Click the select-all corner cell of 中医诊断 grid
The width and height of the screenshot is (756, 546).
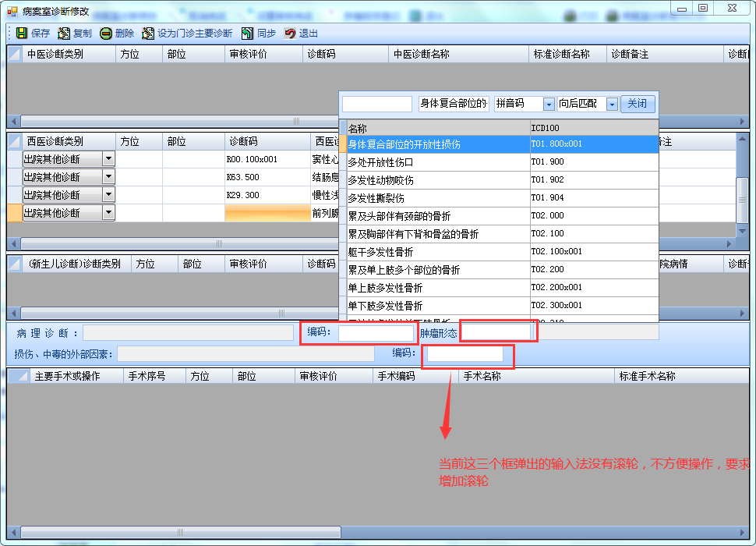tap(15, 54)
